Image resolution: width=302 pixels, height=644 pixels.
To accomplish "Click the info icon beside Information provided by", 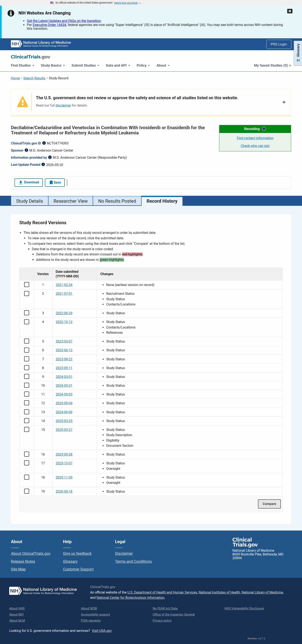I will [x=50, y=157].
